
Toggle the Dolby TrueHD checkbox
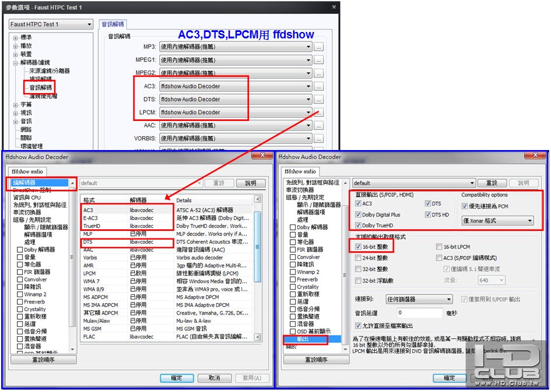point(358,226)
